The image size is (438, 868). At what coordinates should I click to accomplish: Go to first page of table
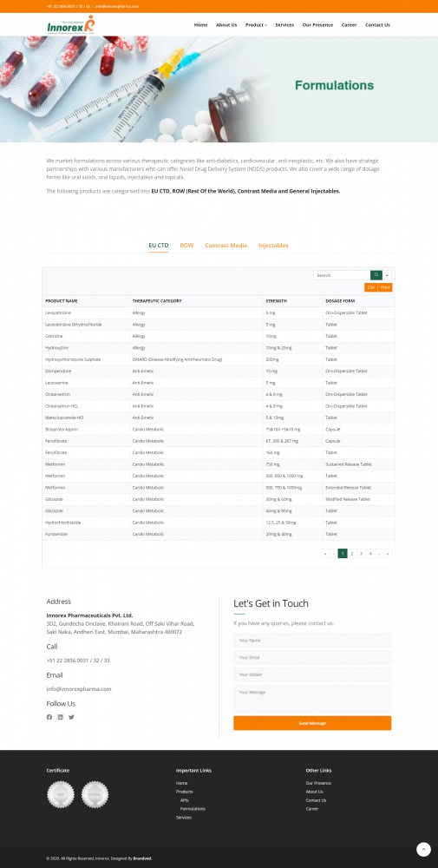[x=325, y=554]
